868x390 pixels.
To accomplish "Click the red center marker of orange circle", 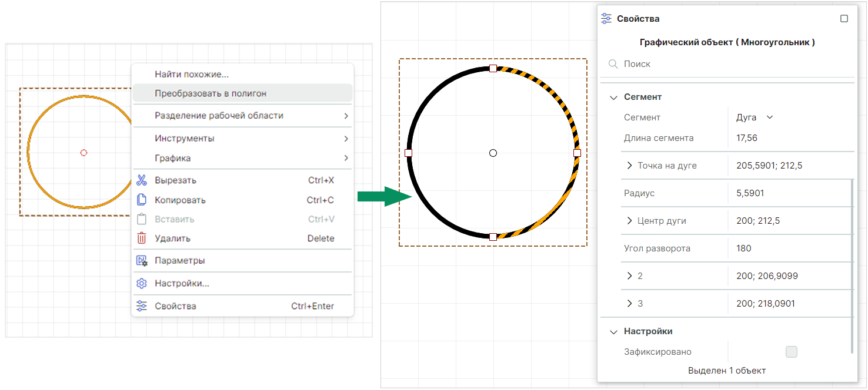I will pos(84,153).
